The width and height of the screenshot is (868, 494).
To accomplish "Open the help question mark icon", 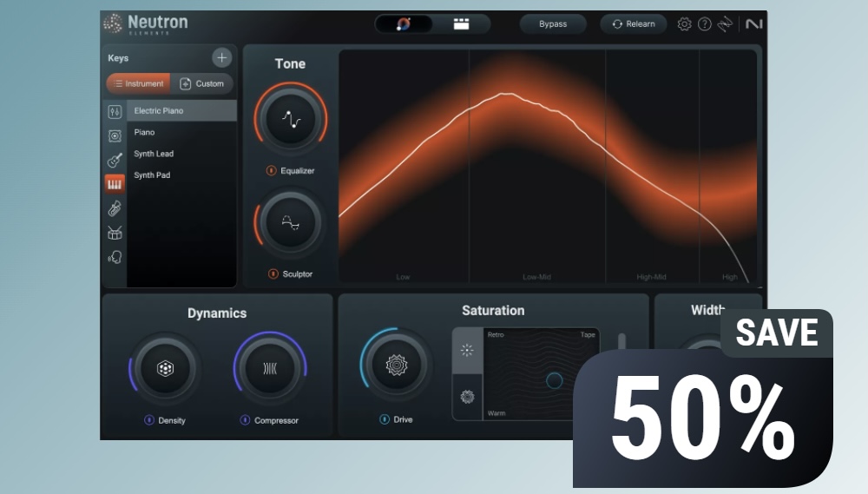I will [x=704, y=23].
